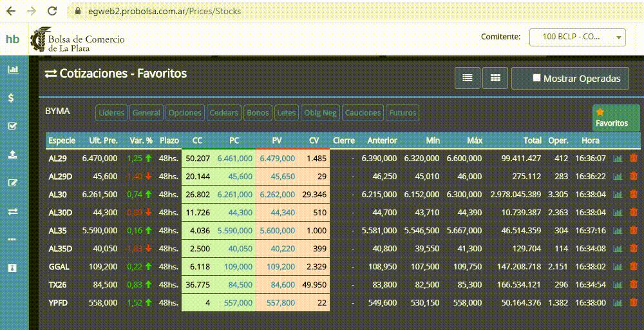The image size is (644, 330).
Task: Open the bar chart icon in left sidebar
Action: (13, 70)
